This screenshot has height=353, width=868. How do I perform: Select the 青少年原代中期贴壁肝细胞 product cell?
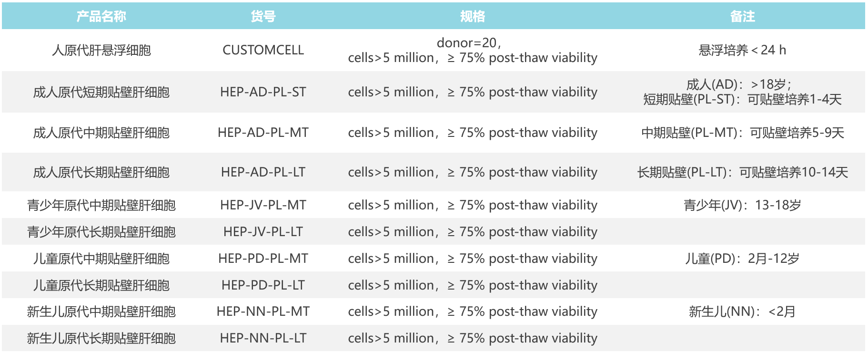tap(101, 205)
